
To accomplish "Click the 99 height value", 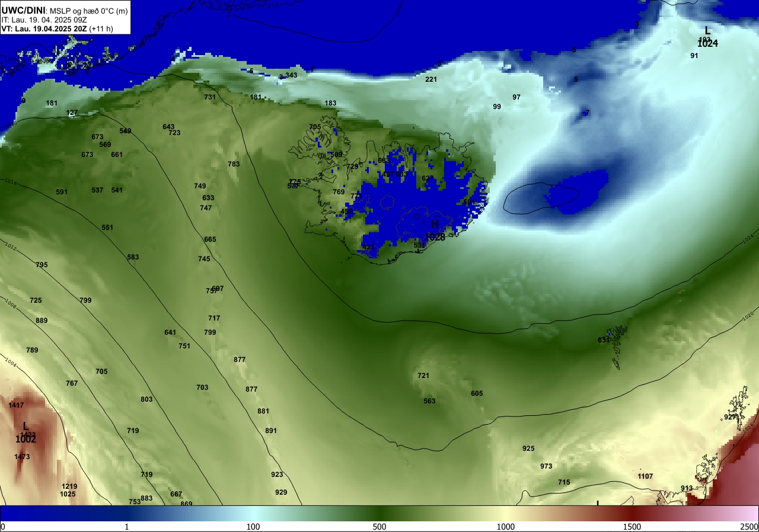I will (497, 107).
